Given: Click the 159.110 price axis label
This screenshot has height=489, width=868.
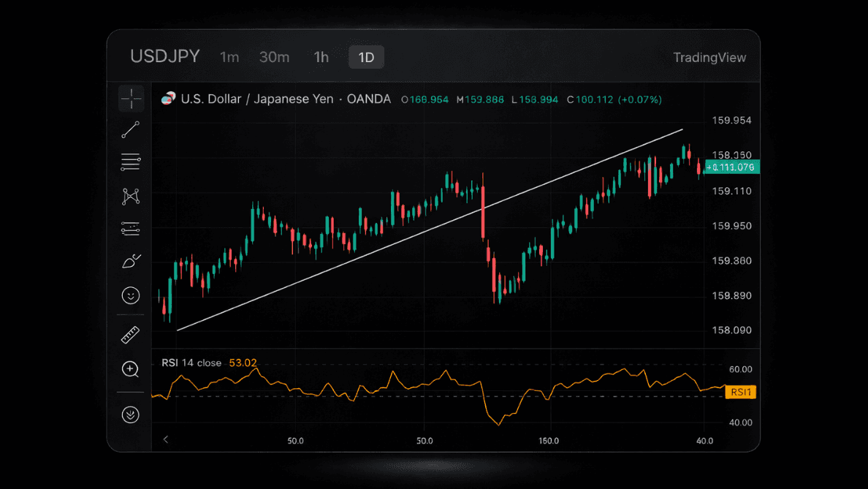Looking at the screenshot, I should tap(731, 191).
